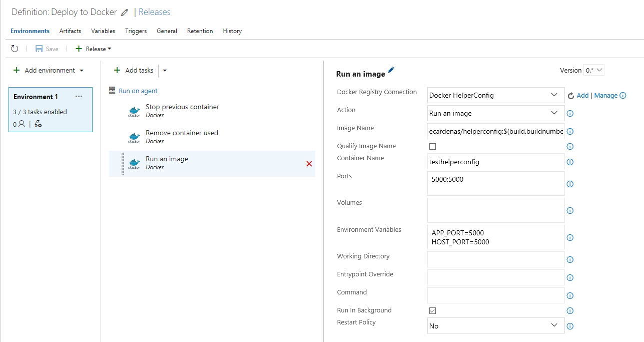Viewport: 644px width, 342px height.
Task: Click the ellipsis menu on Environment 1
Action: [x=79, y=97]
